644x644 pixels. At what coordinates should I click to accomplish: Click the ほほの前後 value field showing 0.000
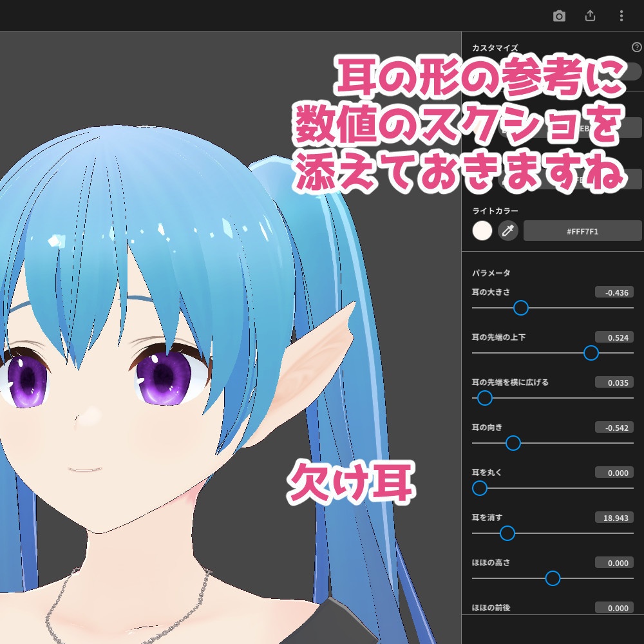(x=615, y=608)
